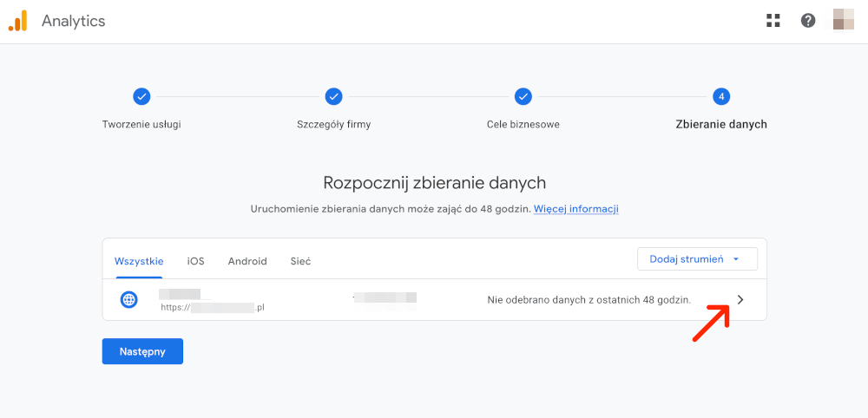Click 'Nie odebrano danych z ostatnich 48 godzin.' status

point(589,300)
